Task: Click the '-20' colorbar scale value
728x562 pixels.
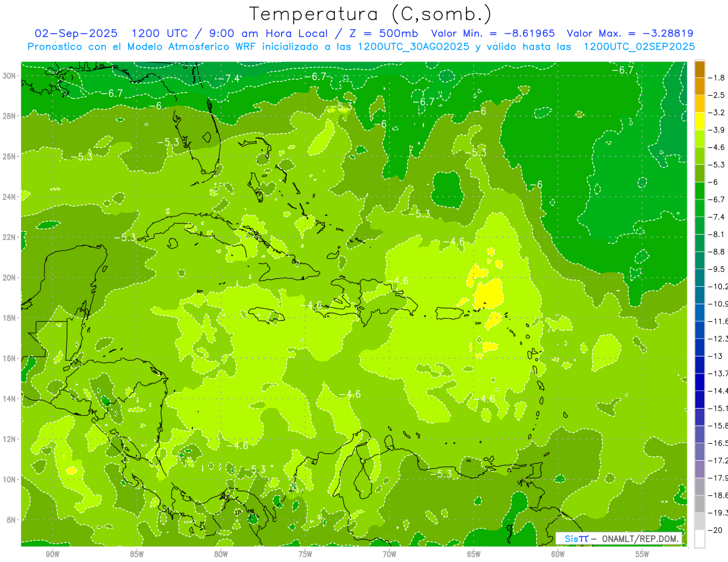Action: (716, 530)
